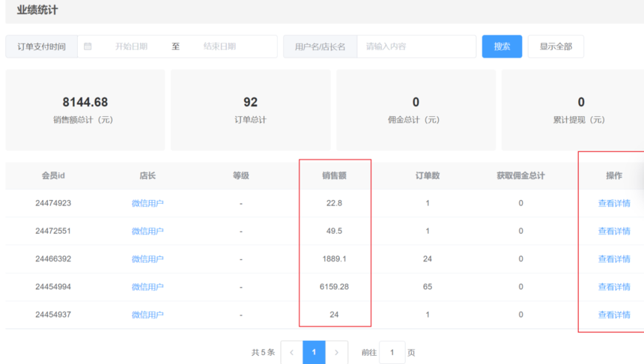644x364 pixels.
Task: Click the 销售额 column header
Action: (x=334, y=176)
